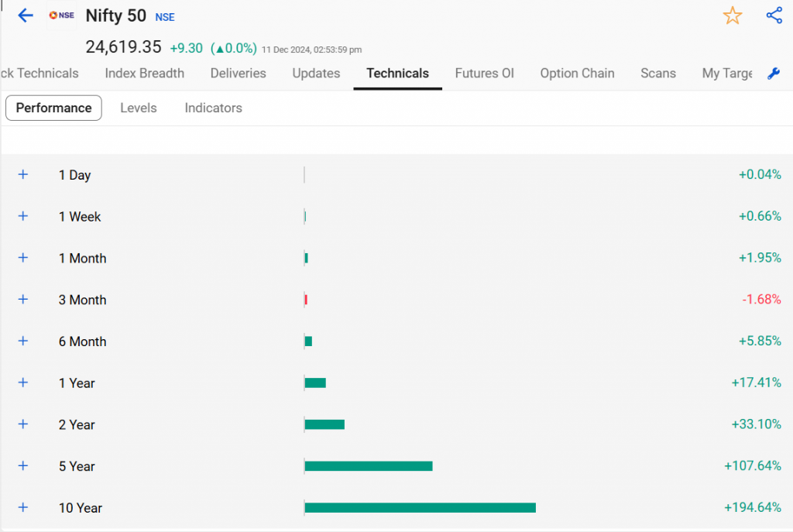Select the Performance sub-tab button
The image size is (793, 532).
tap(53, 108)
